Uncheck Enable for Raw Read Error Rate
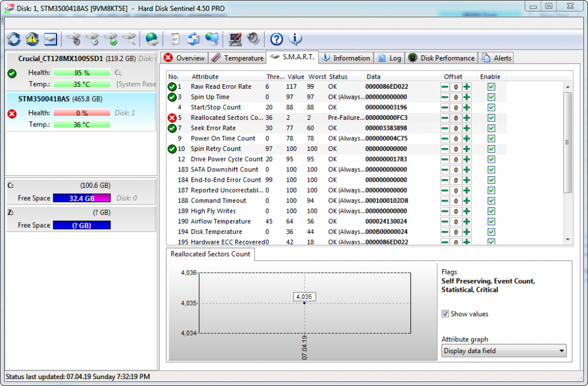588x386 pixels. [x=491, y=86]
